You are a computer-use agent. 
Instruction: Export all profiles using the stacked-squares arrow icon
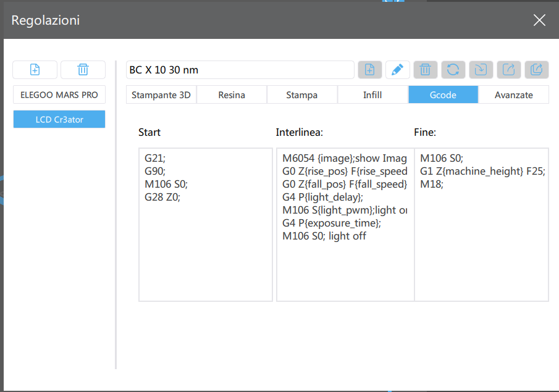pyautogui.click(x=536, y=70)
